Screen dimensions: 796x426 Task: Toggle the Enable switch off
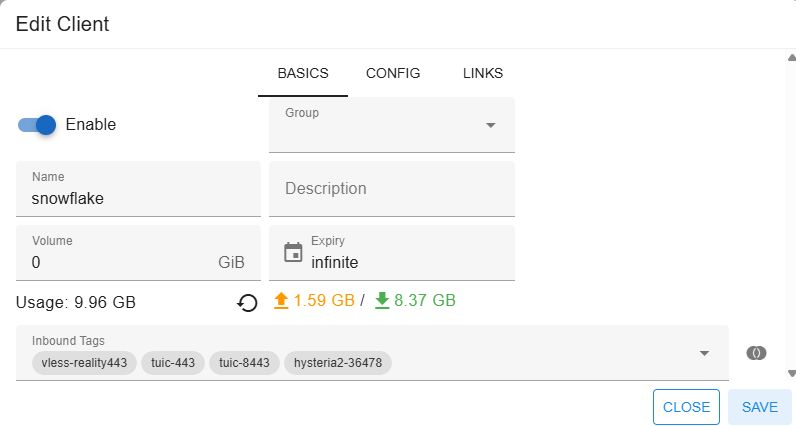coord(37,125)
